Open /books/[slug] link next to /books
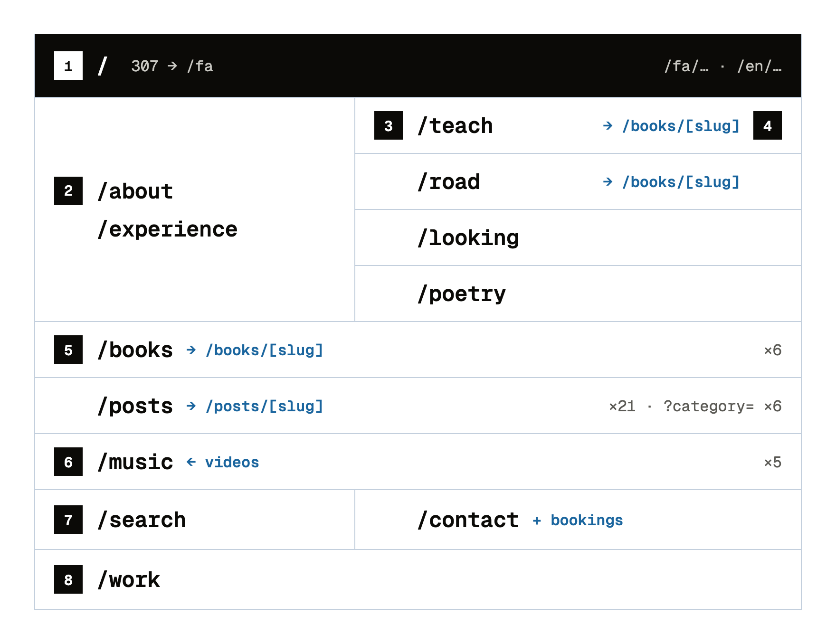836x644 pixels. coord(264,350)
